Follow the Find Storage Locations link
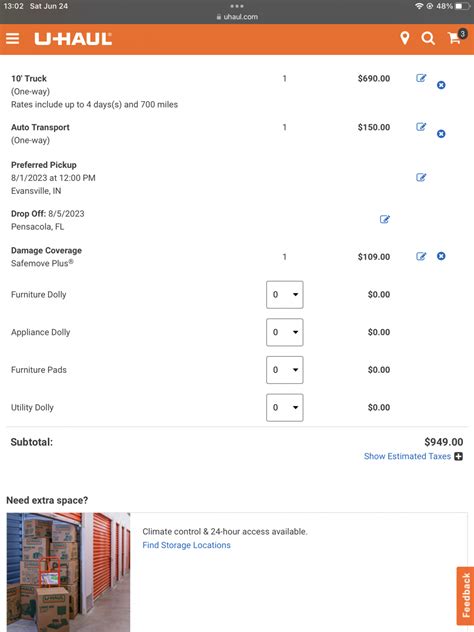The width and height of the screenshot is (474, 632). pos(187,545)
